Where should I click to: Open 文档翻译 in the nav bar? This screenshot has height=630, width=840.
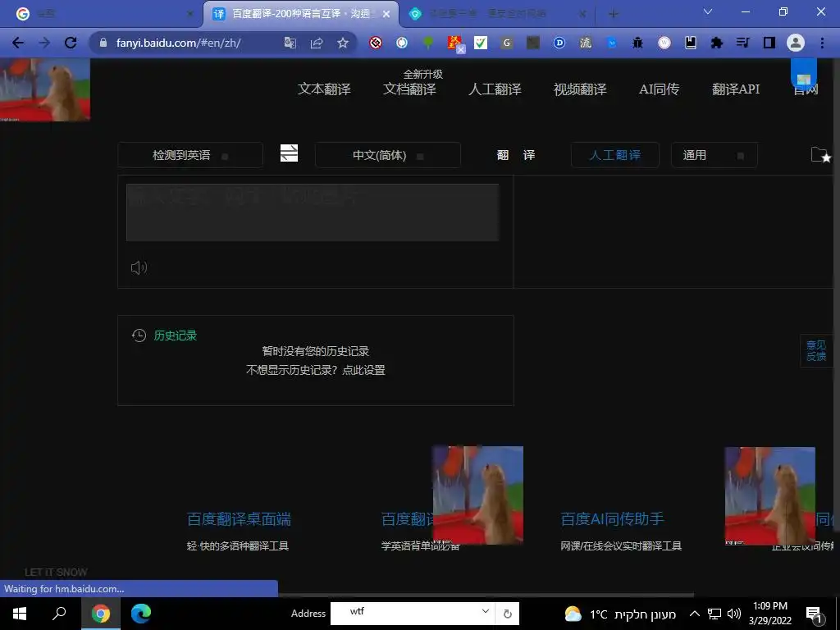tap(409, 89)
